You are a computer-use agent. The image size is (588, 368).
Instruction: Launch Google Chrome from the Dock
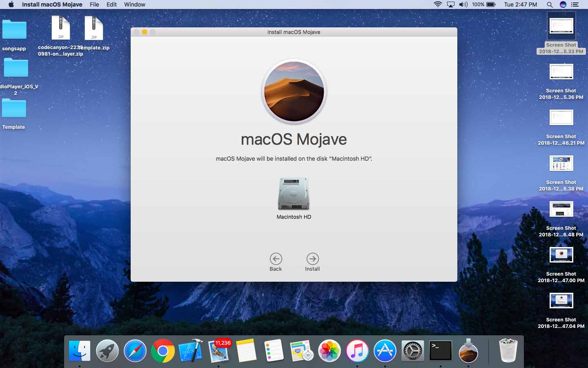[x=163, y=351]
